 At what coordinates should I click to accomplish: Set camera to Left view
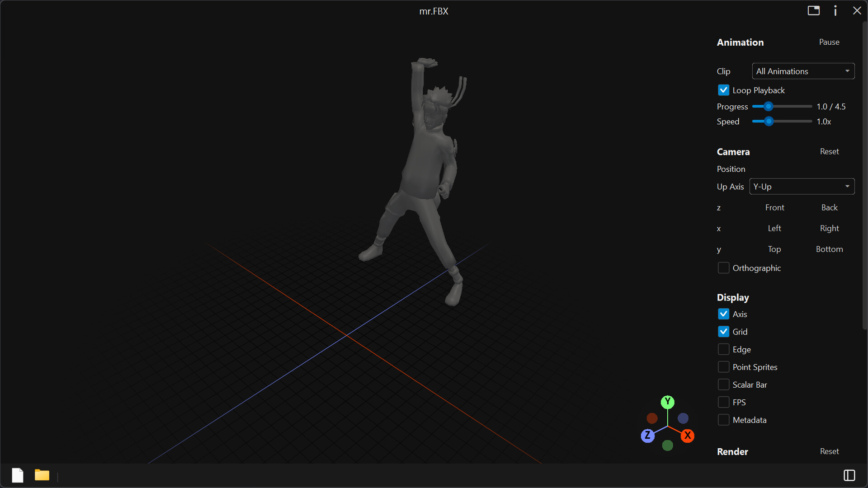(774, 228)
